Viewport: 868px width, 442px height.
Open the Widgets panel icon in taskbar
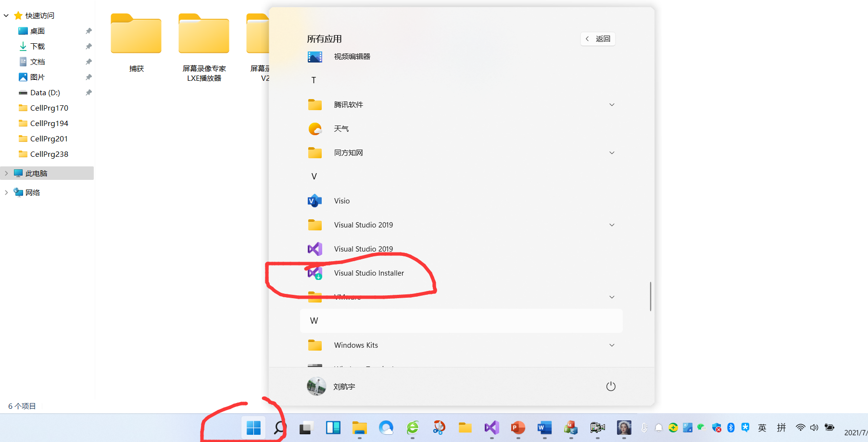click(333, 428)
